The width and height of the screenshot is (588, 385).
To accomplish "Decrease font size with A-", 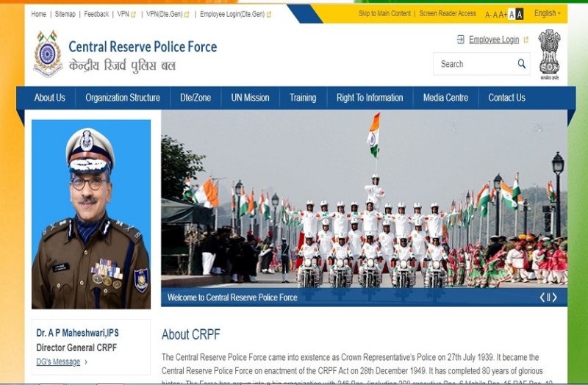I will point(488,15).
